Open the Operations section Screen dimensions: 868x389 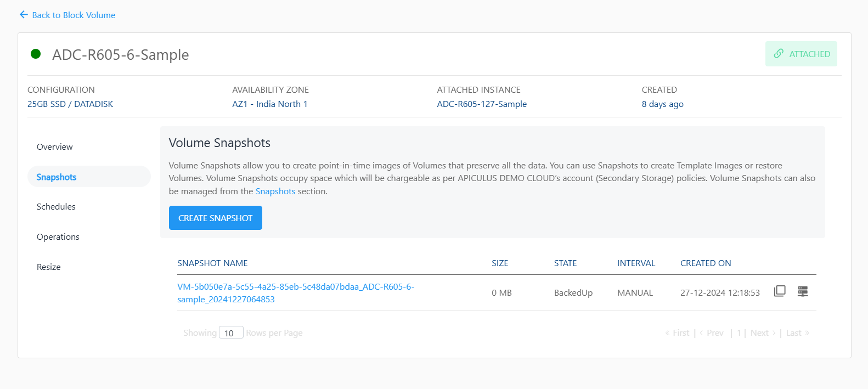(58, 237)
